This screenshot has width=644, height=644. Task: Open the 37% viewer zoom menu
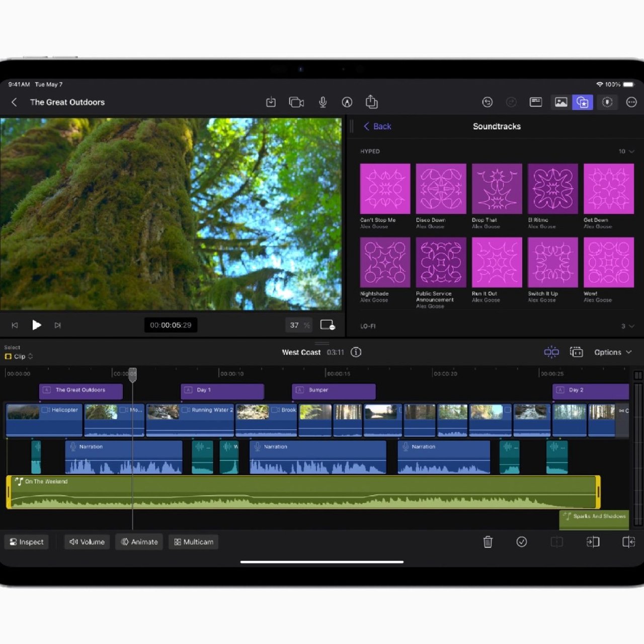pos(299,325)
